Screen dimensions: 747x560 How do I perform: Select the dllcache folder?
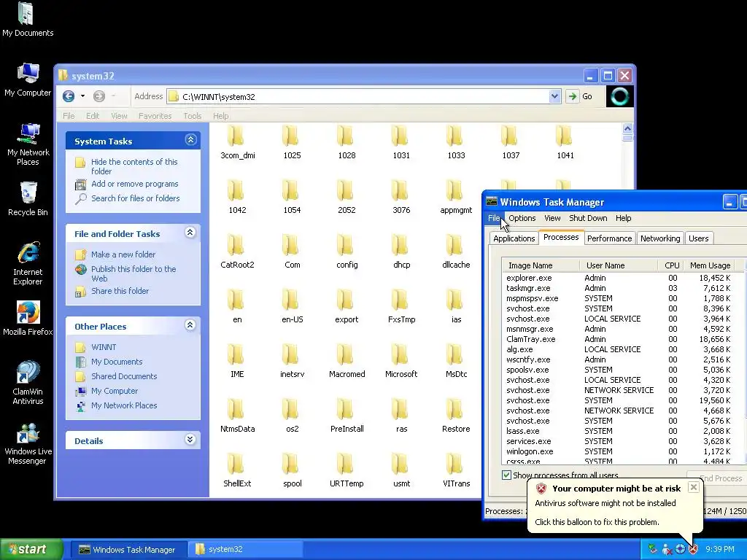click(x=456, y=252)
